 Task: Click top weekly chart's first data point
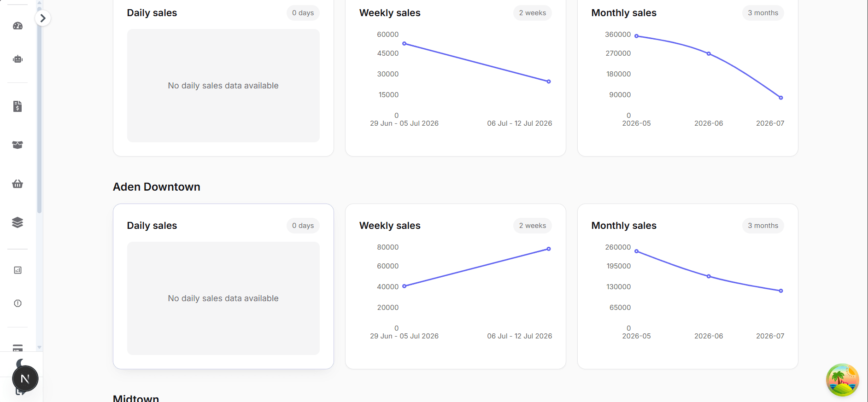pyautogui.click(x=405, y=44)
